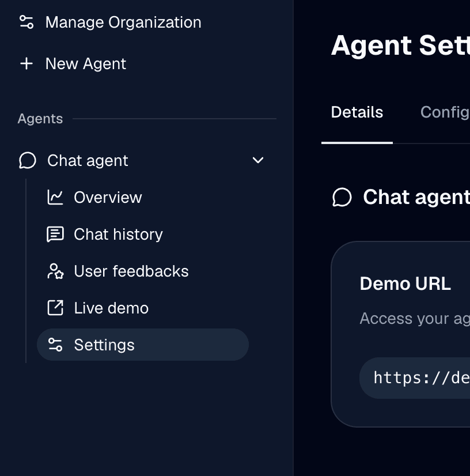
Task: Click the Live demo external link icon
Action: [55, 308]
